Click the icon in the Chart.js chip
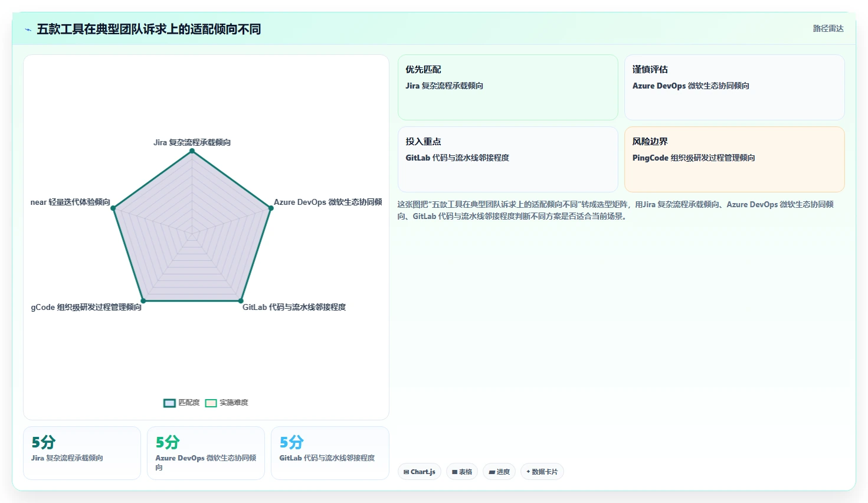This screenshot has height=503, width=868. pyautogui.click(x=406, y=472)
